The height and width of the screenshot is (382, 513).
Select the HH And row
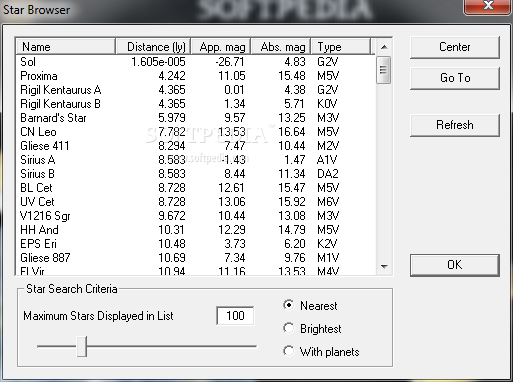(x=196, y=230)
